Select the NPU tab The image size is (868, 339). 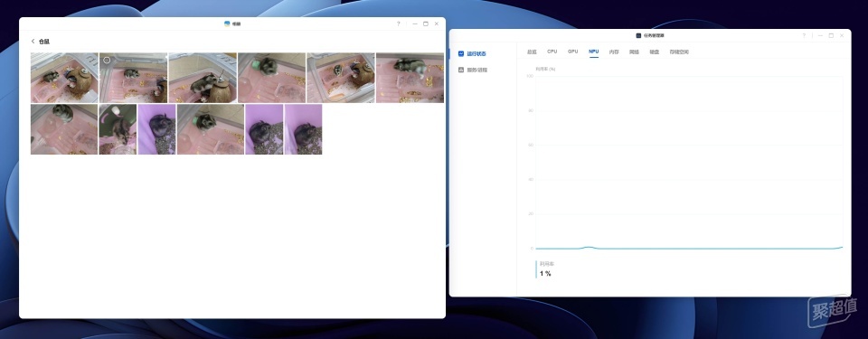pyautogui.click(x=593, y=52)
